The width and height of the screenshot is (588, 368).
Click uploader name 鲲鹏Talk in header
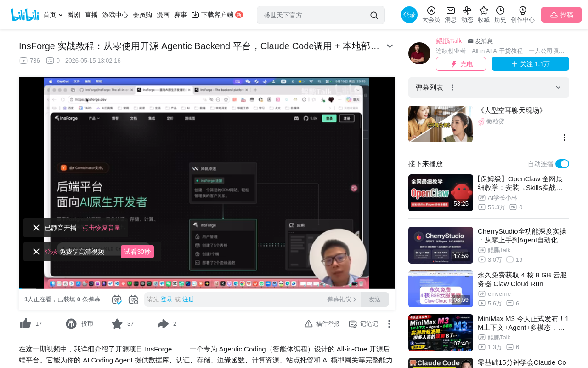pos(449,41)
